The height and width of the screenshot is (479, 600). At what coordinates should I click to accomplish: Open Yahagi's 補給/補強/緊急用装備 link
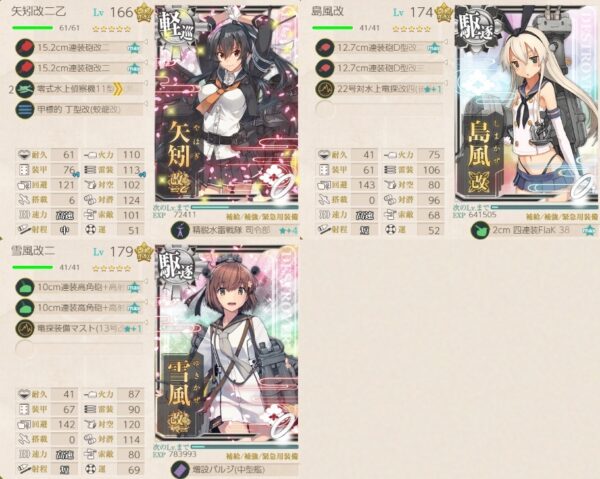(262, 217)
